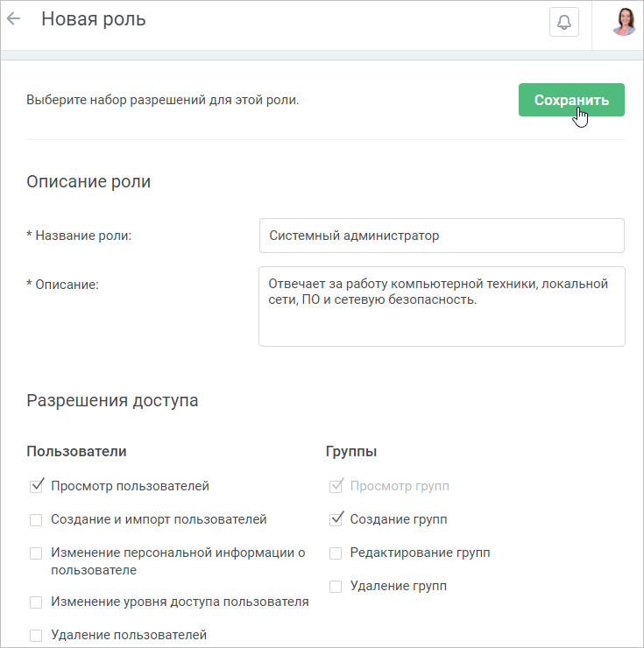
Task: Check Удаление пользователей permission
Action: click(36, 635)
